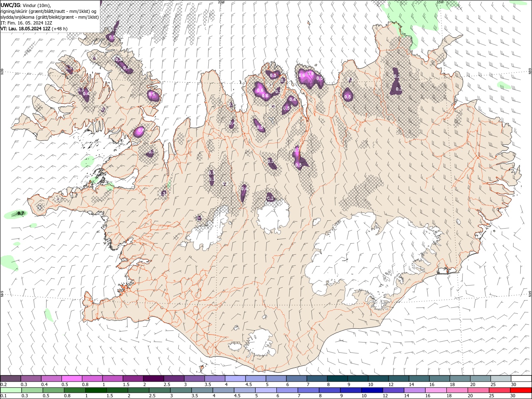This screenshot has width=532, height=399.
Task: Click the '0.8' tick label on lower scale
Action: point(67,396)
